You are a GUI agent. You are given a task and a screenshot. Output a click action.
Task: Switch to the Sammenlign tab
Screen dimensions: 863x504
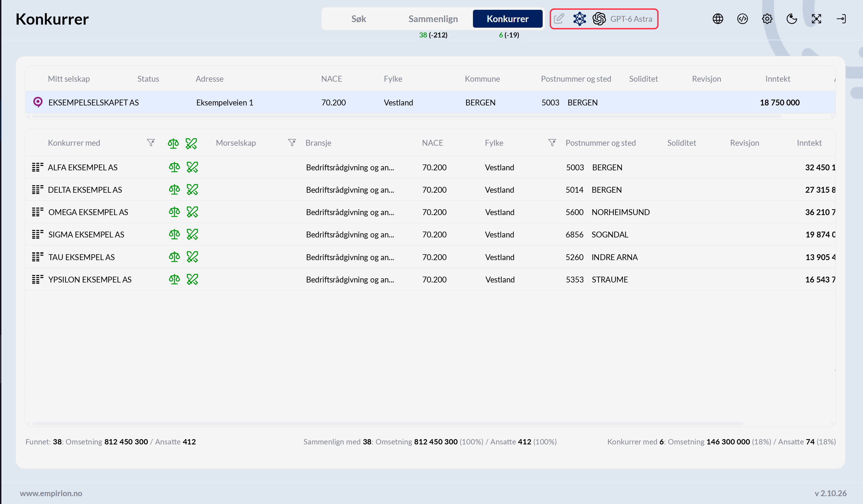pos(433,19)
